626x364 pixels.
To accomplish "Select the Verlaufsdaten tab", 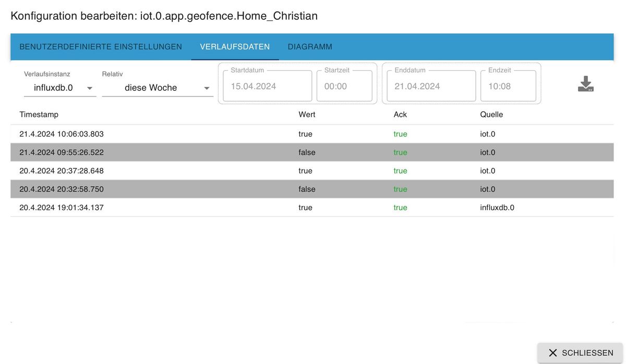I will click(x=235, y=46).
